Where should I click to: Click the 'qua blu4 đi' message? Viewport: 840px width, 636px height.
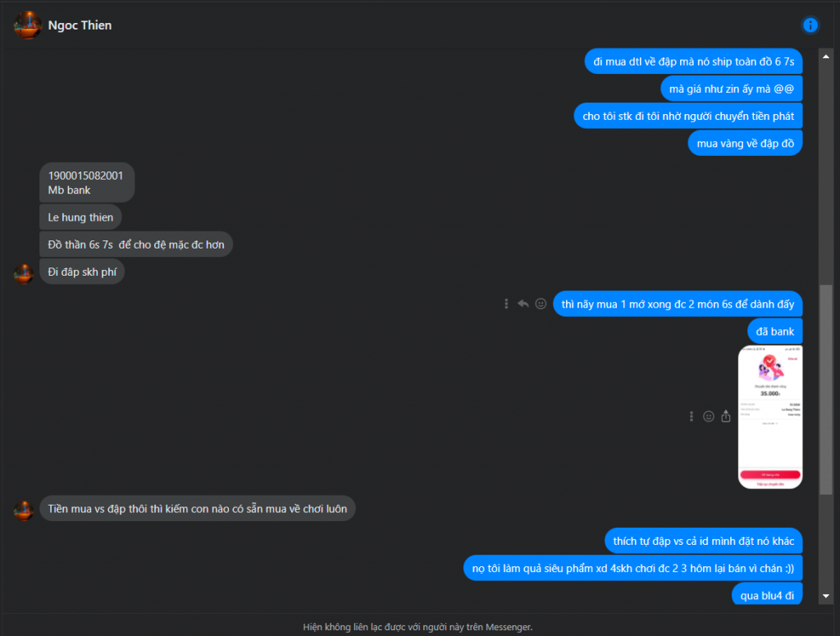tap(767, 595)
